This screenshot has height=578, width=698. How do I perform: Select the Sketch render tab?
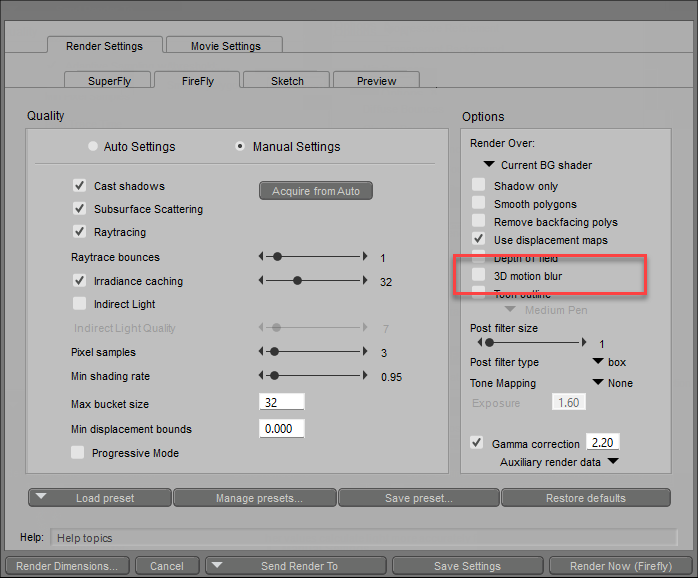point(287,81)
